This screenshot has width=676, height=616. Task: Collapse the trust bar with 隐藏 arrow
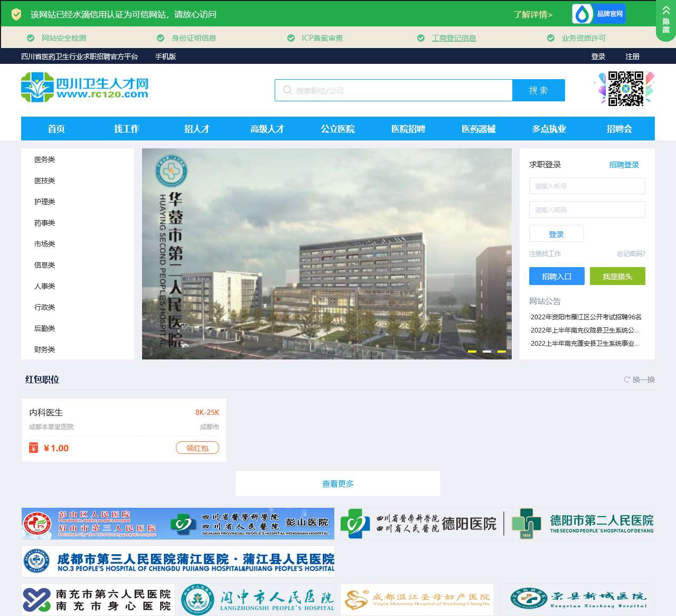[x=665, y=20]
